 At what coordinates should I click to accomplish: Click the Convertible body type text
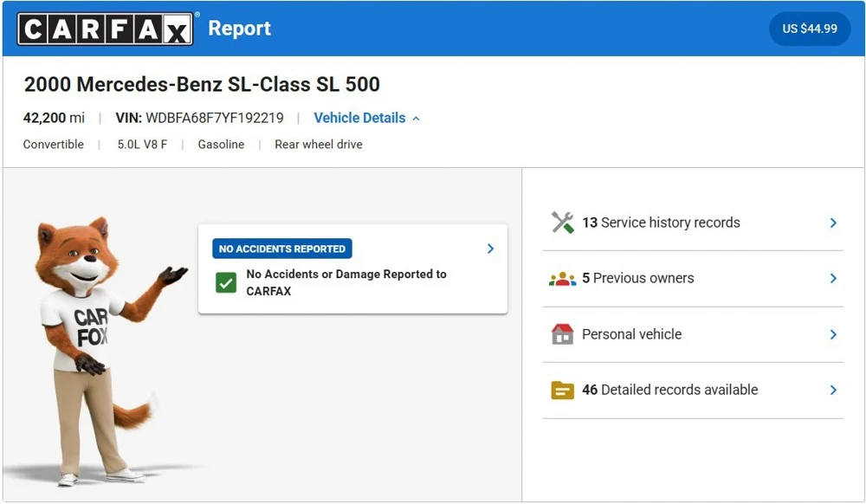(x=54, y=145)
